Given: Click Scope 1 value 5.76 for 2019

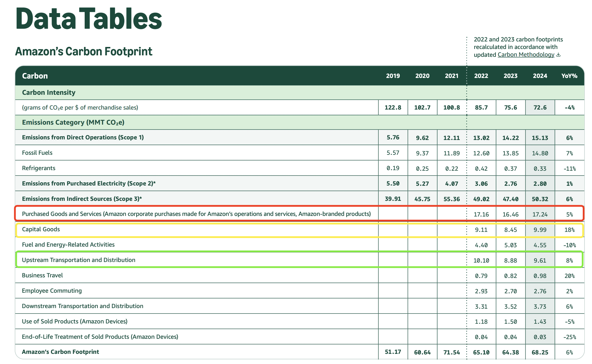Looking at the screenshot, I should tap(393, 137).
